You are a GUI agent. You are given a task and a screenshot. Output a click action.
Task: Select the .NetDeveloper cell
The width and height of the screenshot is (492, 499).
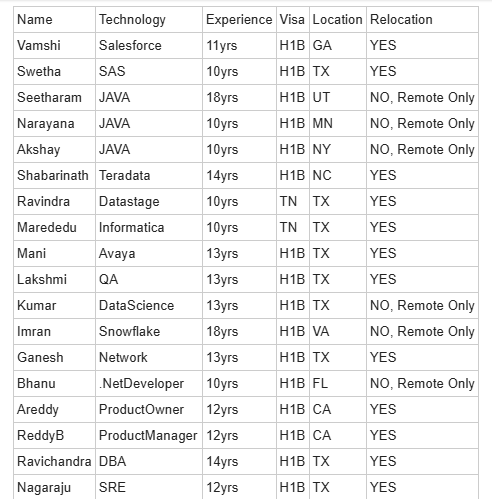(x=149, y=384)
